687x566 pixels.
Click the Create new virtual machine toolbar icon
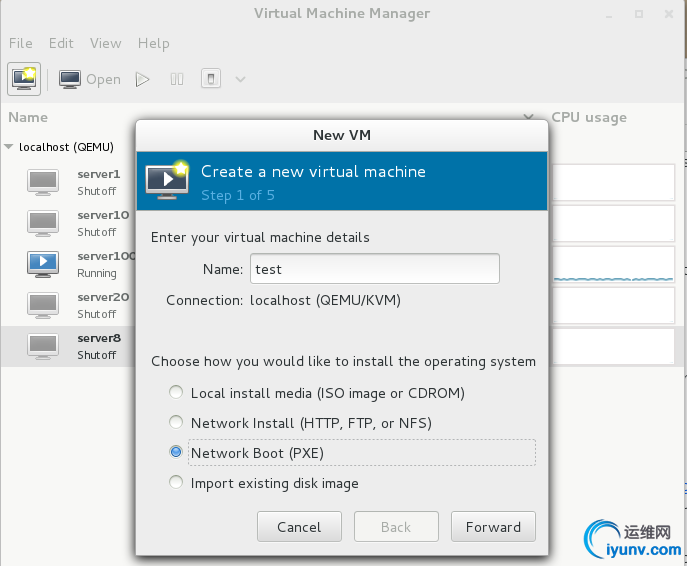(24, 79)
